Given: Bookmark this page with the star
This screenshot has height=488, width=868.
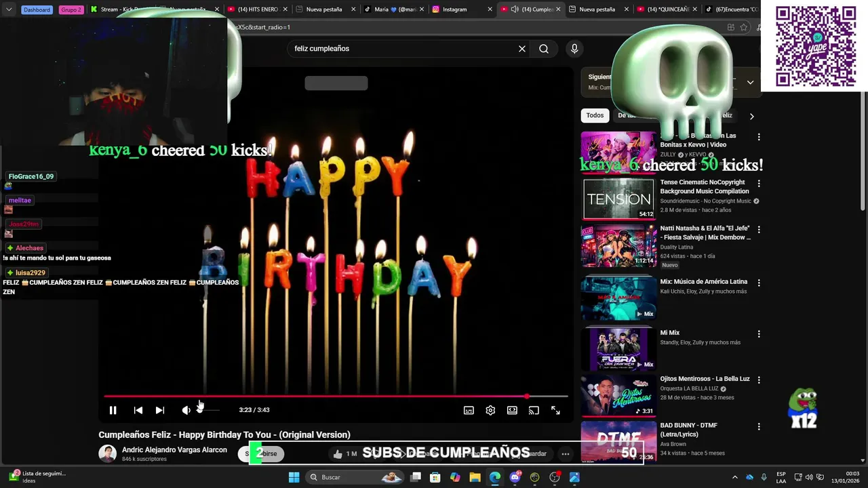Looking at the screenshot, I should coord(744,27).
